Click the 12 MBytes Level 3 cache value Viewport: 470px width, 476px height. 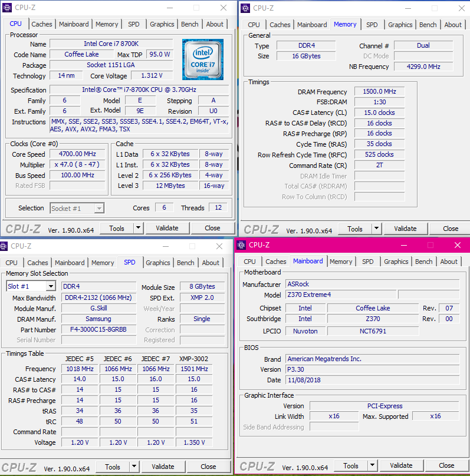tap(170, 186)
